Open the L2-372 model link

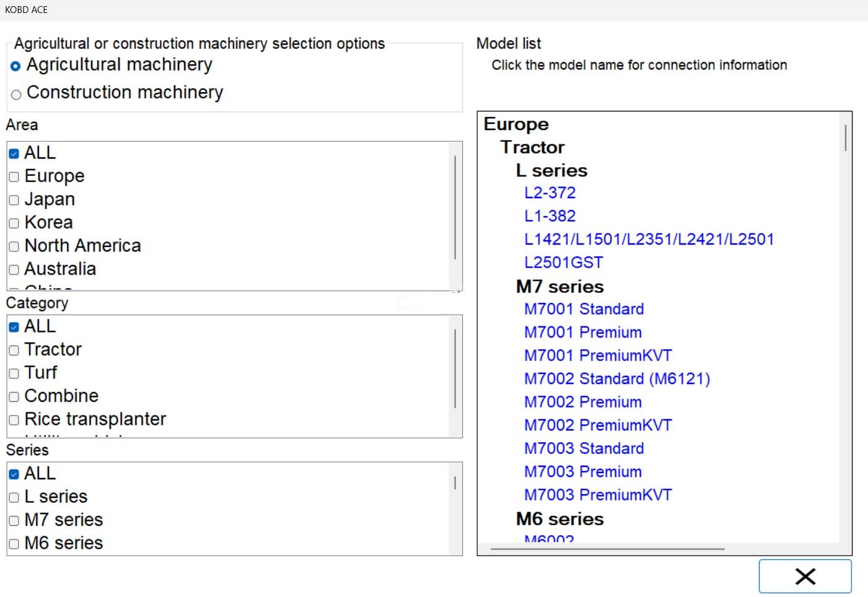[x=550, y=193]
